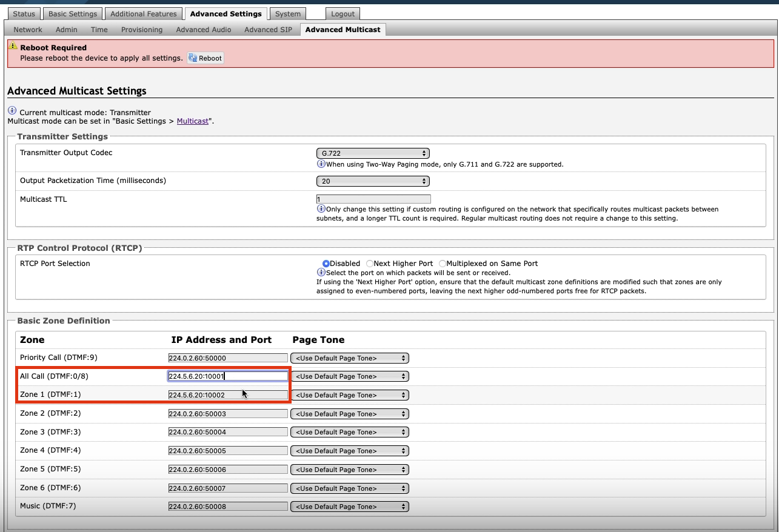Click the Zone 3 IP address field
Viewport: 779px width, 532px height.
[x=228, y=432]
